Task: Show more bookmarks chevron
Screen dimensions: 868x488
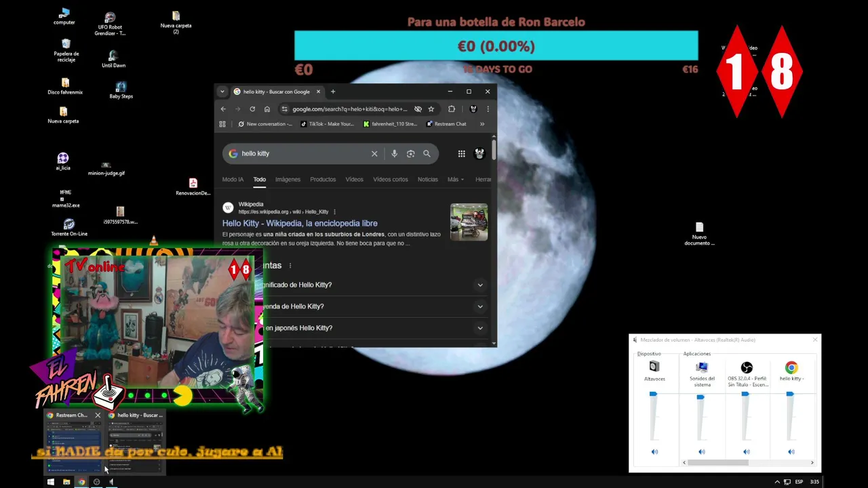Action: (x=482, y=124)
